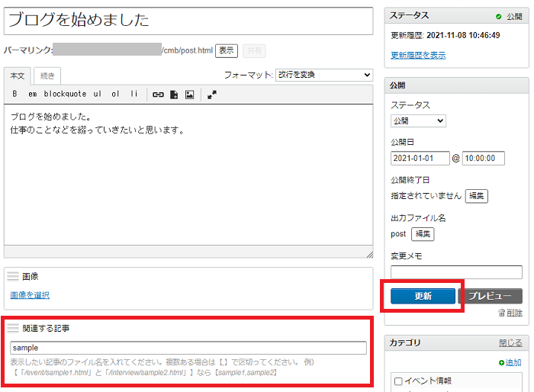Image resolution: width=534 pixels, height=392 pixels.
Task: Click the editor resize grip corner
Action: 369,255
